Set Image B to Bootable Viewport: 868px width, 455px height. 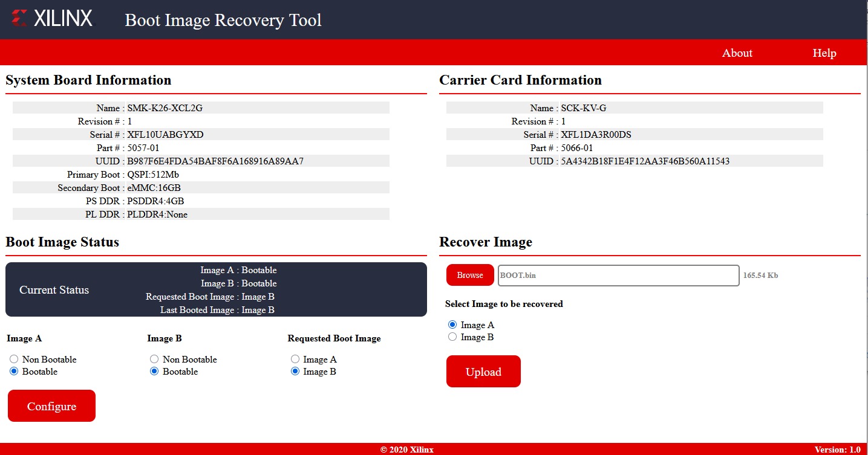click(x=154, y=372)
